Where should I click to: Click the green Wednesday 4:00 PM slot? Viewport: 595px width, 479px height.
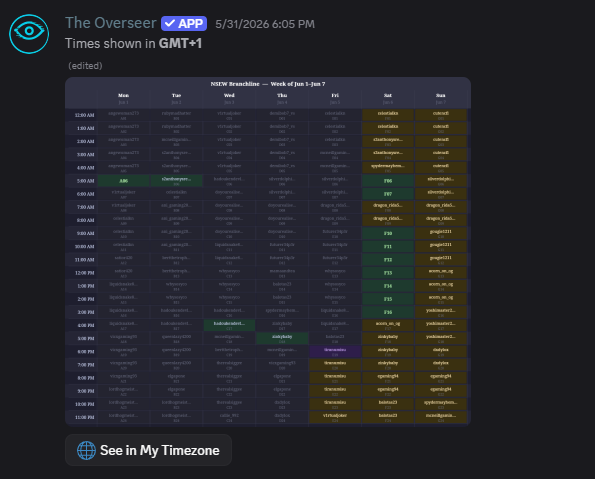pos(229,325)
